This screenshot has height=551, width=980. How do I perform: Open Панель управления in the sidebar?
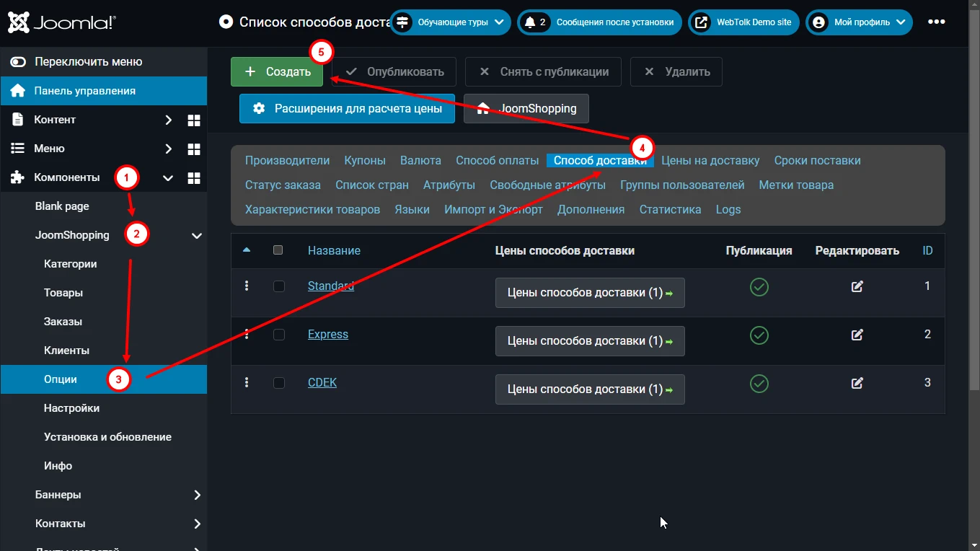(104, 91)
